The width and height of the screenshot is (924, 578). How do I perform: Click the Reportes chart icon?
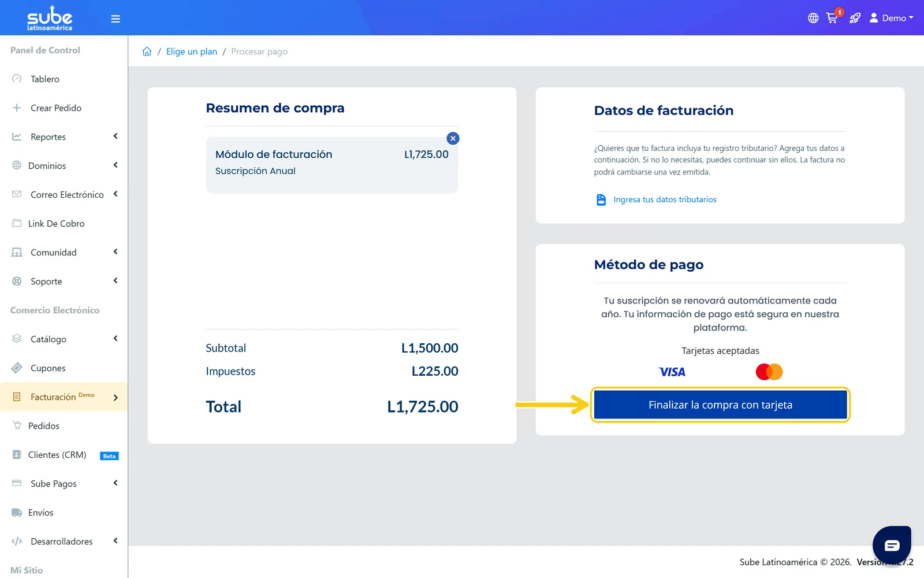click(17, 136)
